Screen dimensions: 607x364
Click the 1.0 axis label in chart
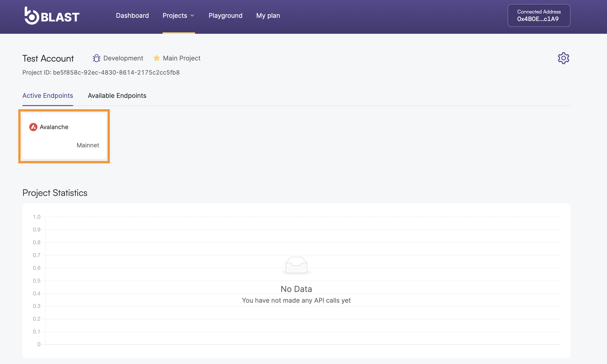pyautogui.click(x=37, y=217)
